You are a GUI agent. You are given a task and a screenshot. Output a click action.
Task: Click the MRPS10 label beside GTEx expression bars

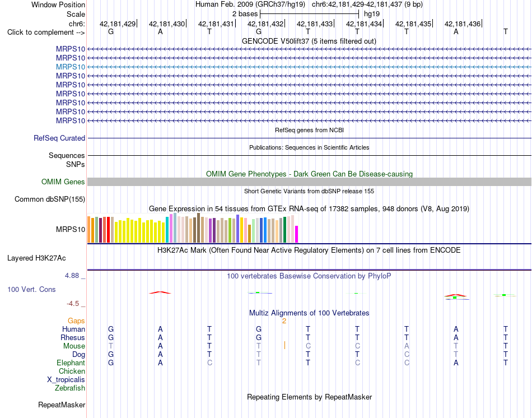pos(71,230)
